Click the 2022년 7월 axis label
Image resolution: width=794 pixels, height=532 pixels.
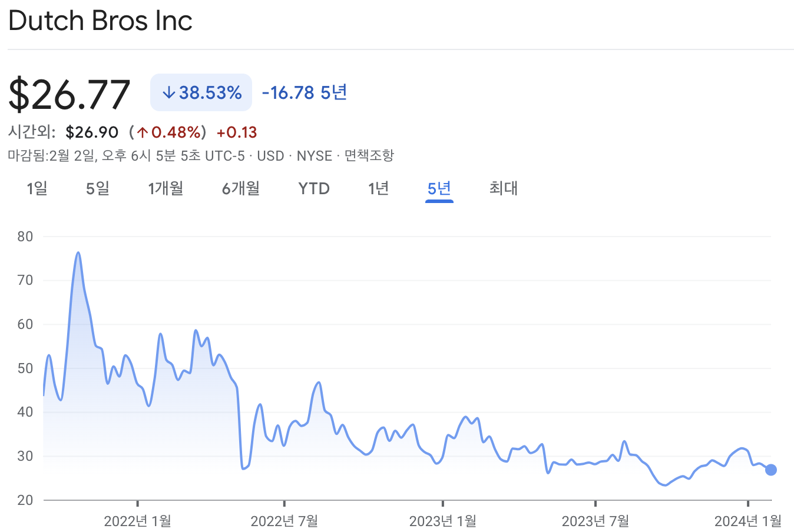coord(284,521)
